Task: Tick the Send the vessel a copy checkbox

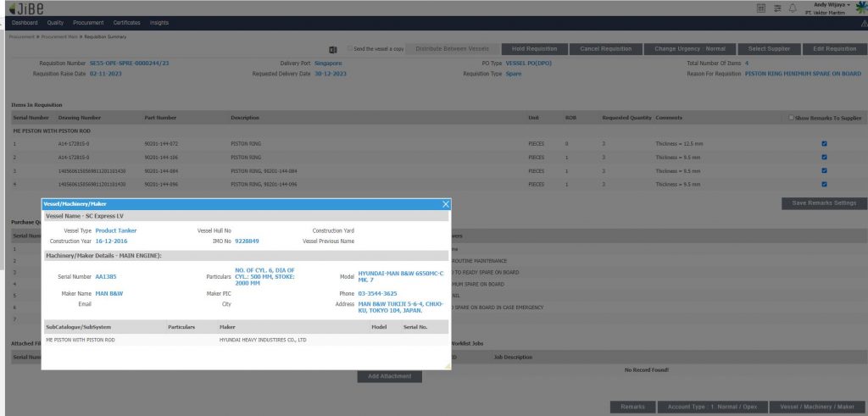Action: (351, 49)
